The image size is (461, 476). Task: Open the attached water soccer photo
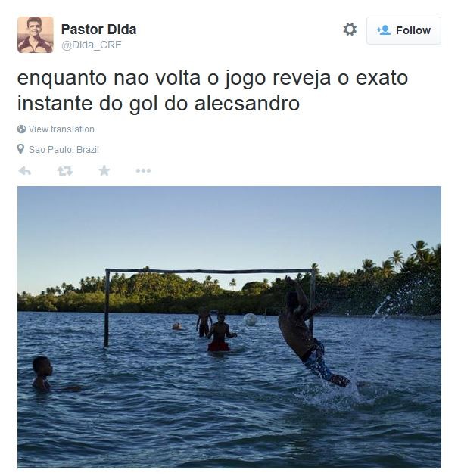[229, 327]
